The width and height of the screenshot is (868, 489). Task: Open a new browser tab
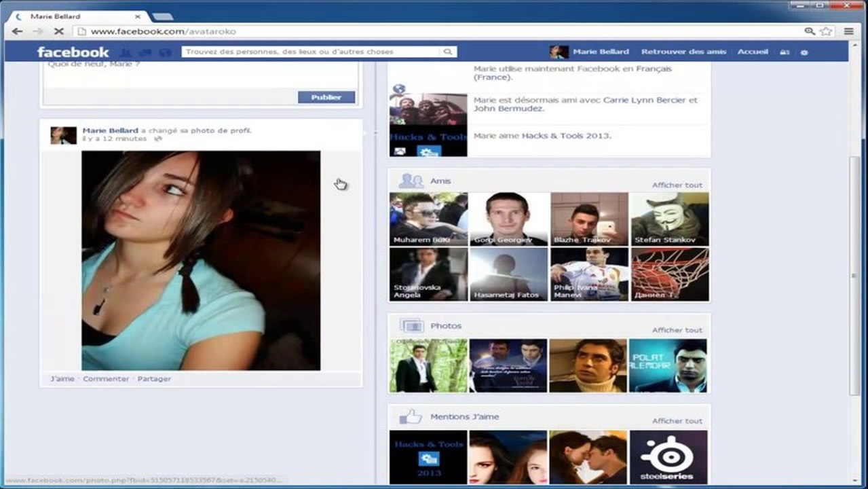click(163, 16)
